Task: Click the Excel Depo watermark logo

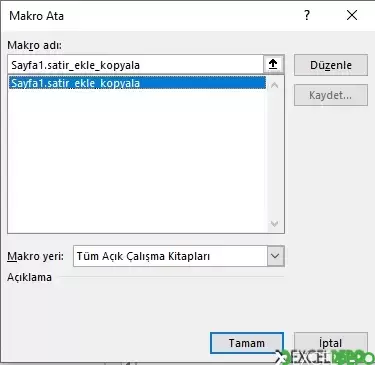Action: (x=325, y=357)
